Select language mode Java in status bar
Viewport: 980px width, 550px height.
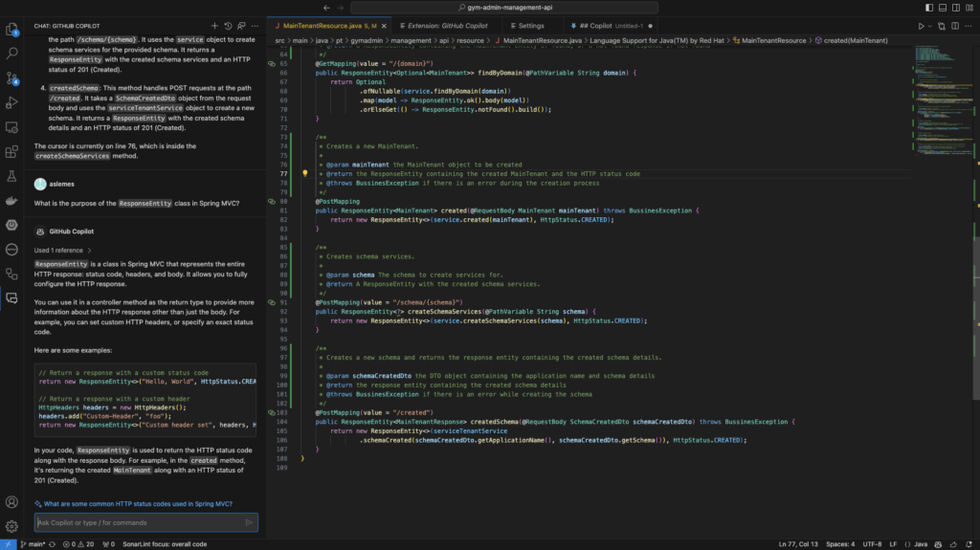921,544
